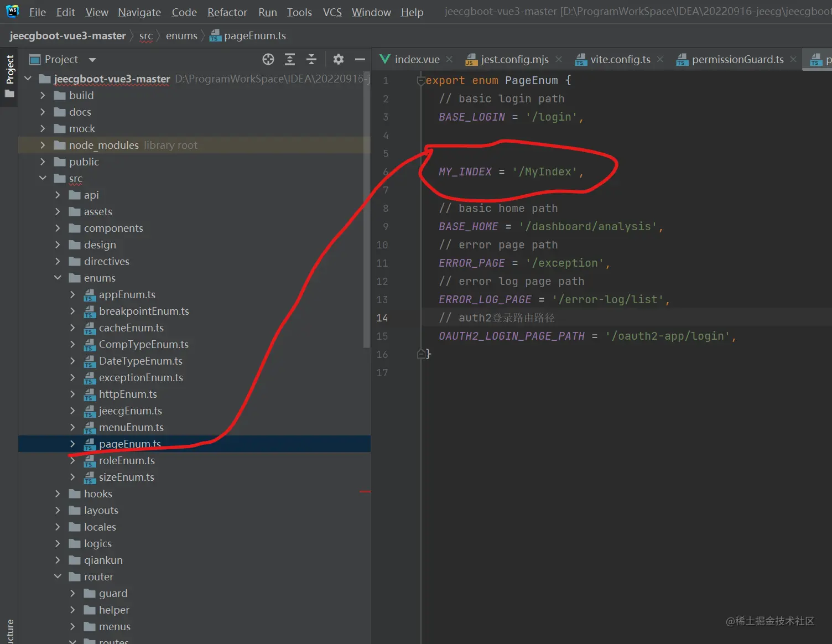Click the Collapse All icon in Project panel

[x=311, y=59]
